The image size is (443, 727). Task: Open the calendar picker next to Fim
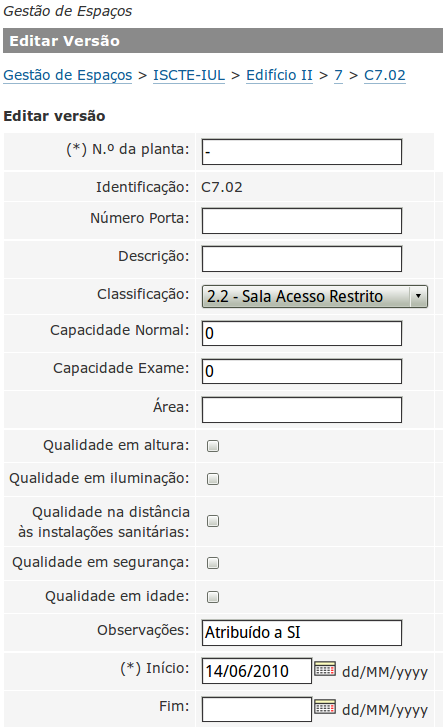[325, 707]
